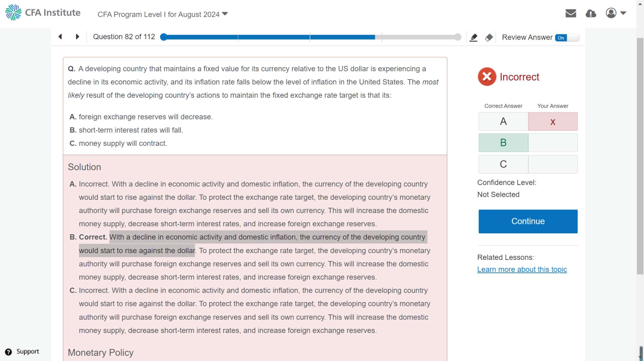The height and width of the screenshot is (361, 644).
Task: Expand the account menu caret
Action: click(x=623, y=13)
